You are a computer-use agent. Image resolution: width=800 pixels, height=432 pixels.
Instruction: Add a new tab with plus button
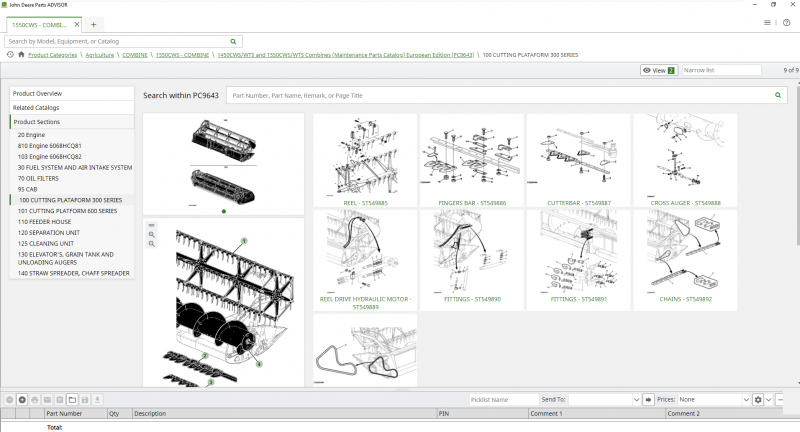click(93, 24)
